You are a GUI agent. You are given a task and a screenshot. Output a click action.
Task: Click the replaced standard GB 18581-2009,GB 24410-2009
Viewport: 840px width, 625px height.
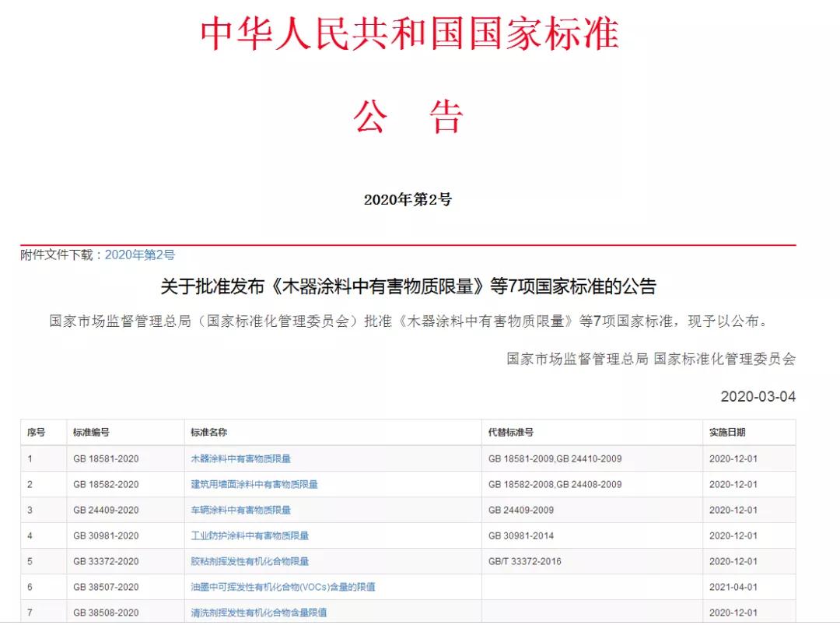[x=555, y=459]
